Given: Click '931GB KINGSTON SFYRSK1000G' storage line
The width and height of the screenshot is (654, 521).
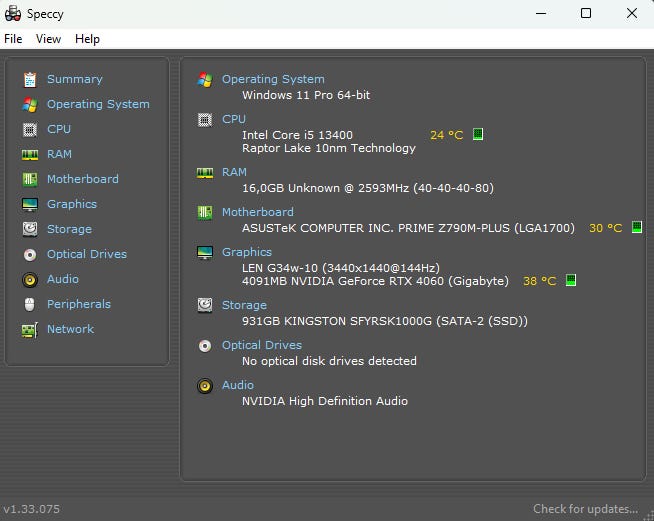Looking at the screenshot, I should 385,321.
